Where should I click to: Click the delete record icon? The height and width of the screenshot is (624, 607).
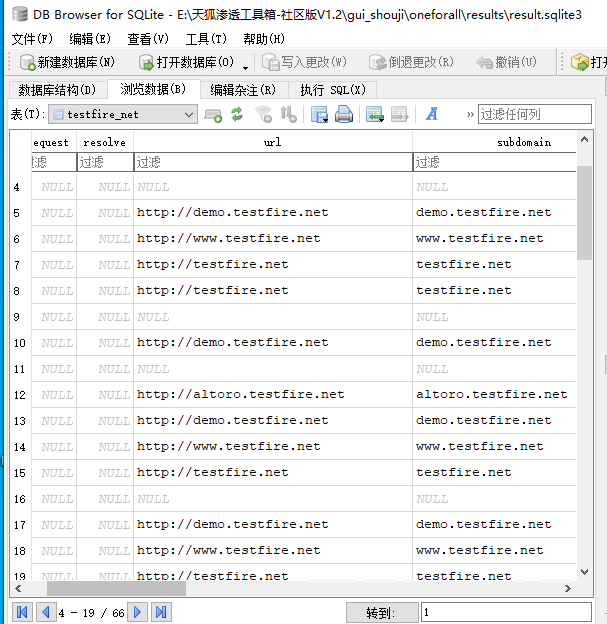tap(400, 115)
